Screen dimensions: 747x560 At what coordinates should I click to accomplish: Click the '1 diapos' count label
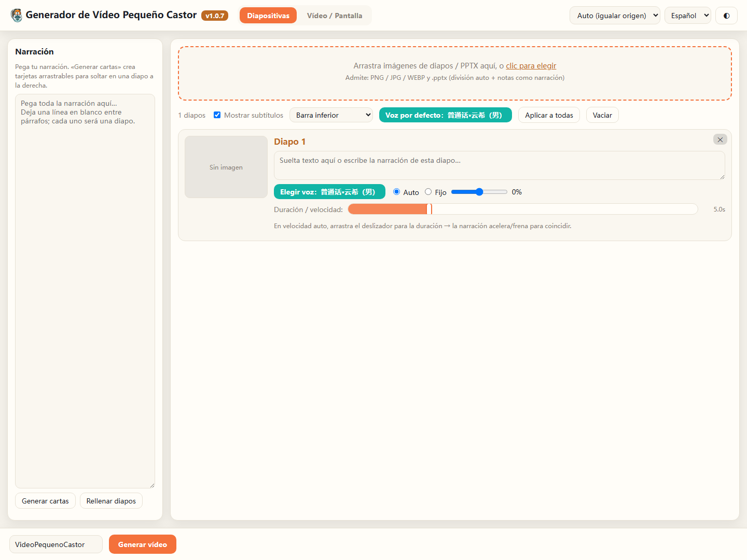tap(192, 115)
